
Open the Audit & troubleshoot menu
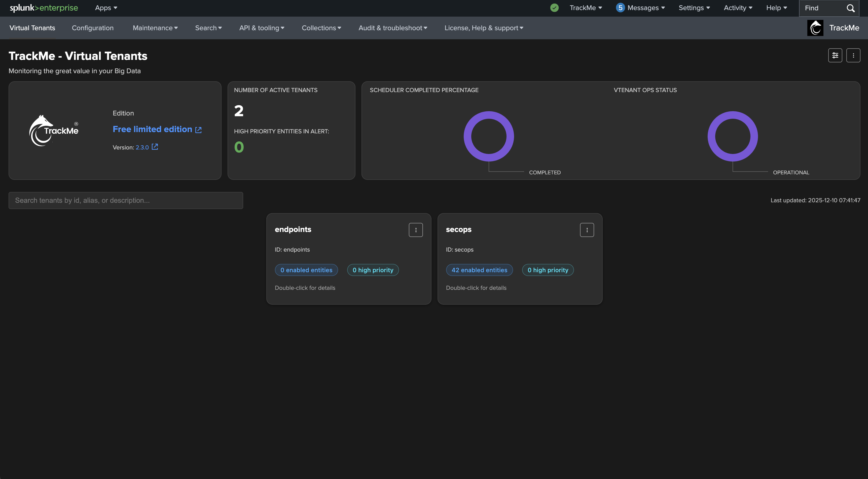pyautogui.click(x=392, y=28)
